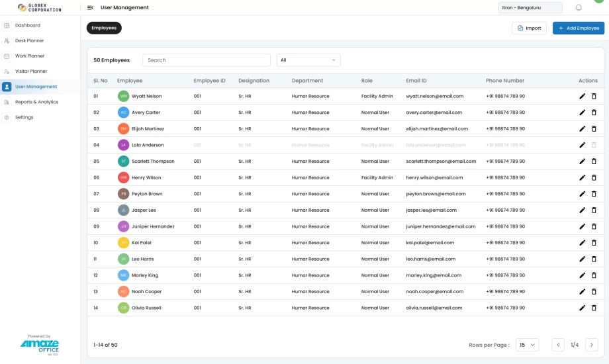This screenshot has height=364, width=609.
Task: Go to the next page of employees
Action: pos(591,345)
